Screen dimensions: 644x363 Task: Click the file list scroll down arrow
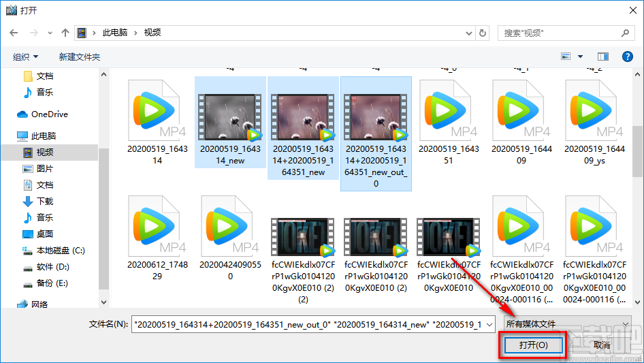[637, 302]
